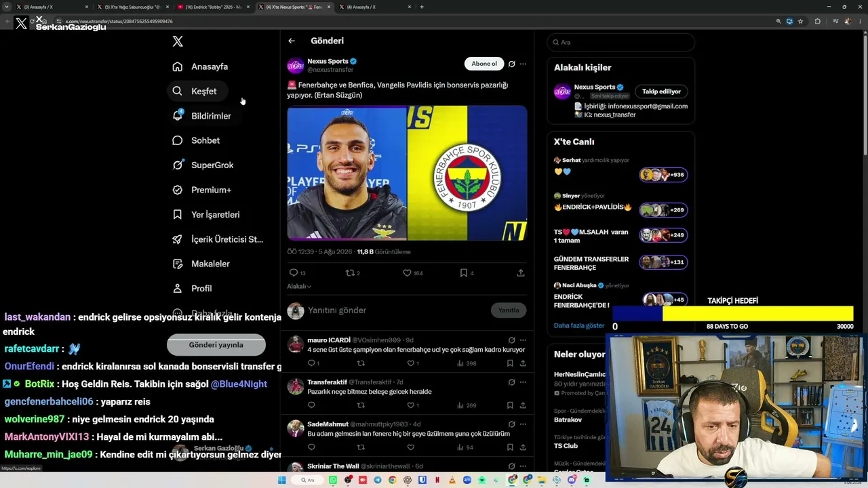Image resolution: width=868 pixels, height=488 pixels.
Task: Open Nexus Sports profile avatar in post
Action: (296, 65)
